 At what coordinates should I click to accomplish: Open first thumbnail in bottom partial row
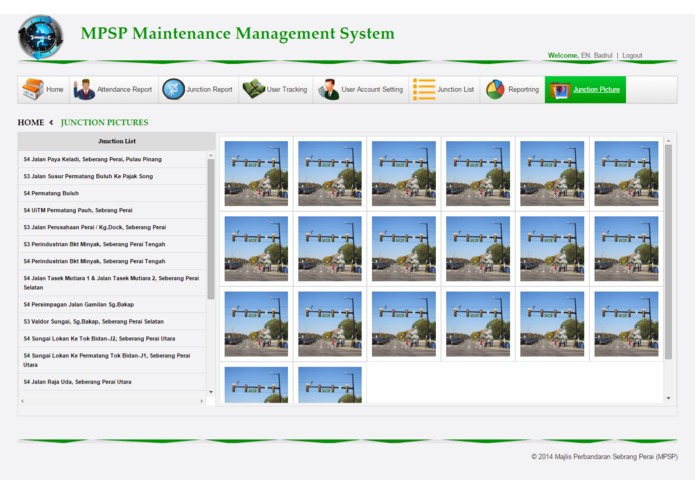click(256, 385)
